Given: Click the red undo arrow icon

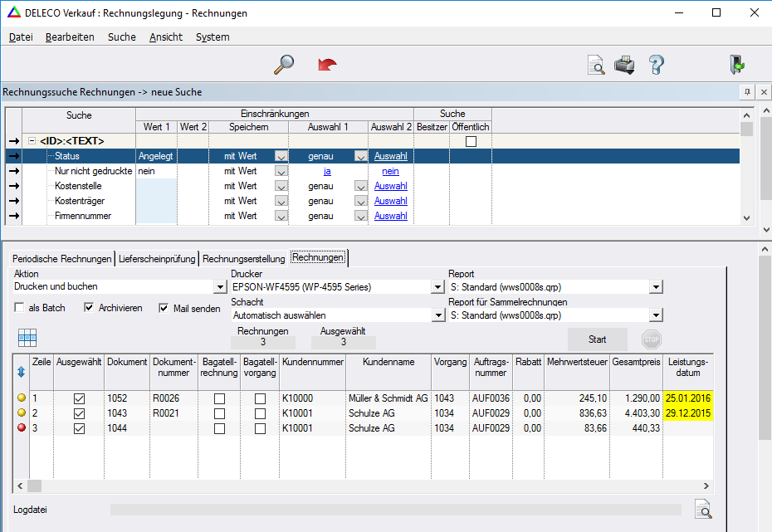Looking at the screenshot, I should (x=328, y=65).
